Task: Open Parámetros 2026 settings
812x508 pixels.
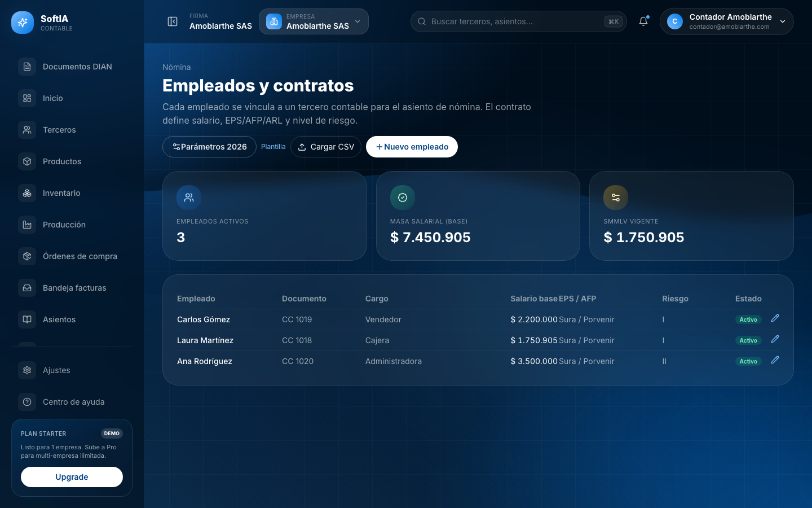Action: pyautogui.click(x=209, y=147)
